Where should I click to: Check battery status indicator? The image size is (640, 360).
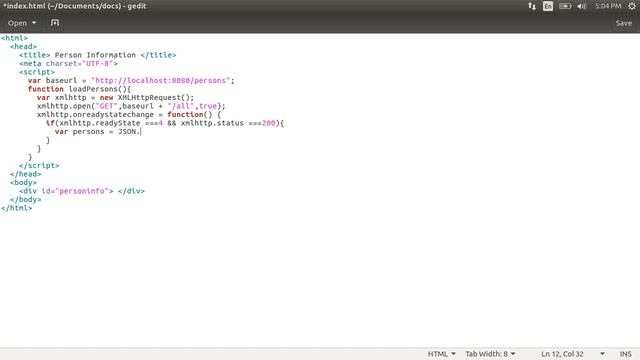tap(565, 6)
